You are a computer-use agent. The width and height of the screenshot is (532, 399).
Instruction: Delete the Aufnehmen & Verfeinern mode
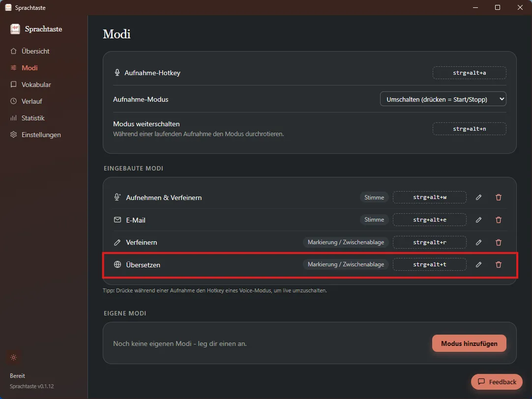499,198
